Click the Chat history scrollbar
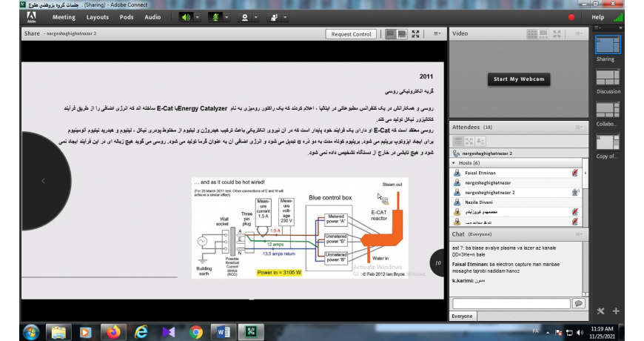 click(x=586, y=269)
